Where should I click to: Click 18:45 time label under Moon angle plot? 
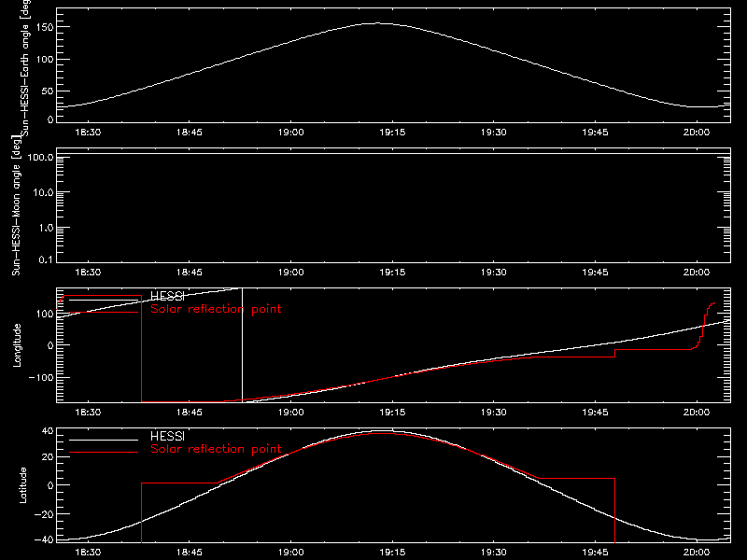click(190, 272)
